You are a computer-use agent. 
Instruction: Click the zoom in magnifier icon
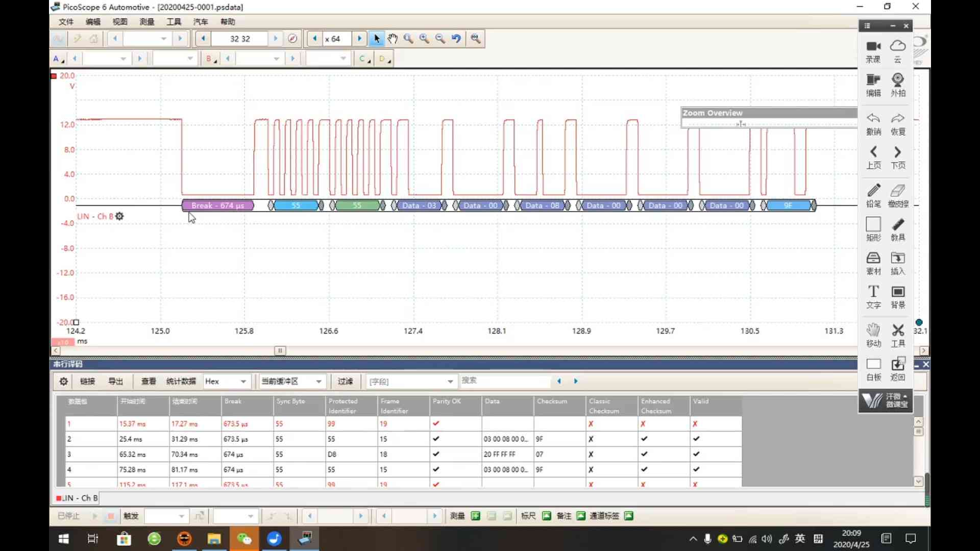[424, 39]
